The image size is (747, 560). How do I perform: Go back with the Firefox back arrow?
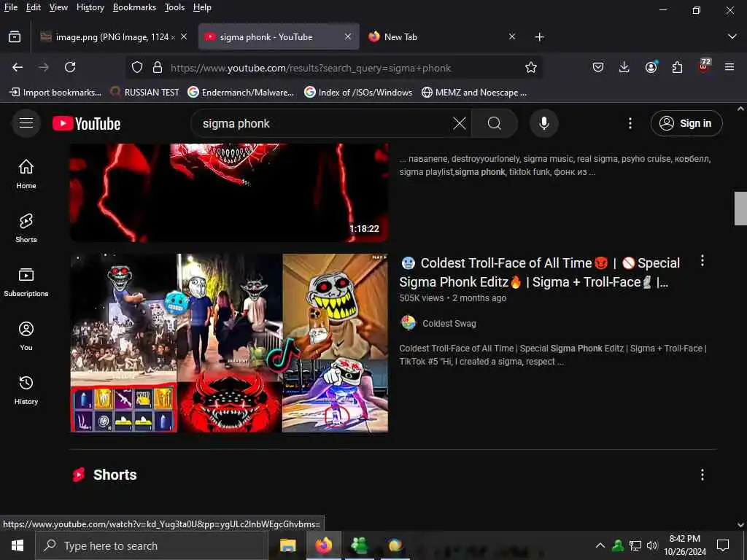coord(18,68)
